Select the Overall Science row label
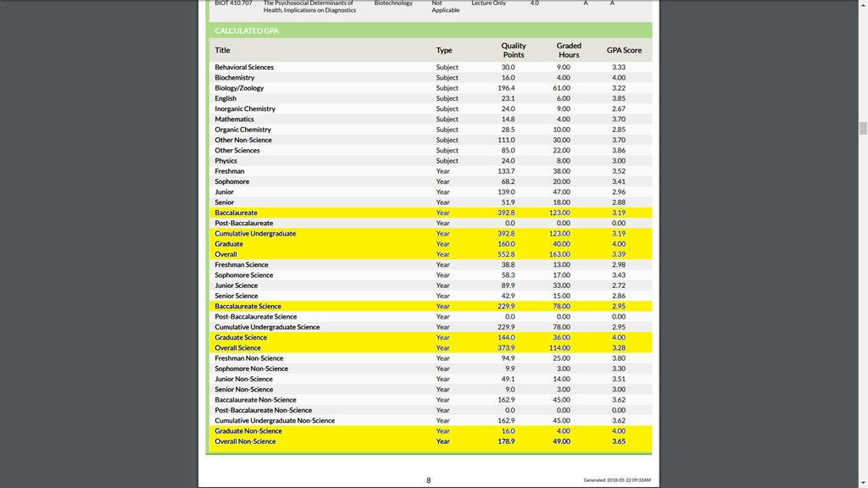This screenshot has width=868, height=488. (237, 348)
